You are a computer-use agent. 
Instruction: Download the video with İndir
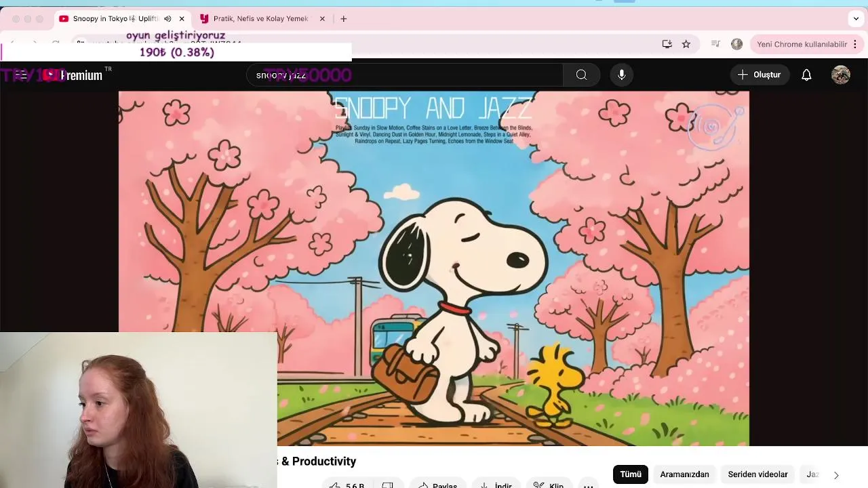pos(496,485)
